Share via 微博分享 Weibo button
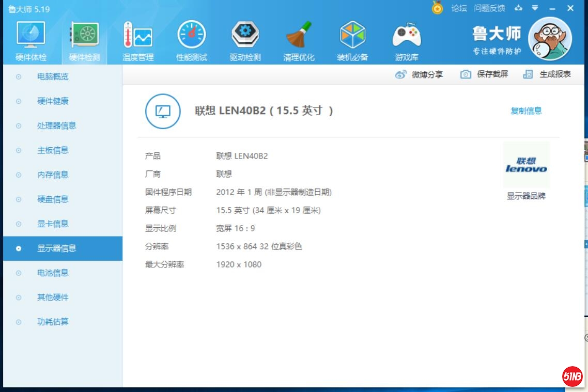Image resolution: width=588 pixels, height=392 pixels. click(x=420, y=74)
